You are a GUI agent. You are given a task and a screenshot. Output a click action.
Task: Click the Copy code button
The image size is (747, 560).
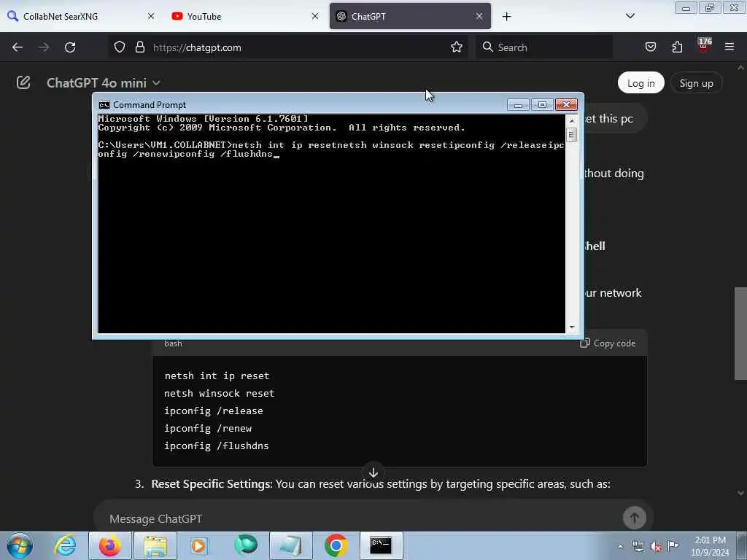tap(608, 343)
